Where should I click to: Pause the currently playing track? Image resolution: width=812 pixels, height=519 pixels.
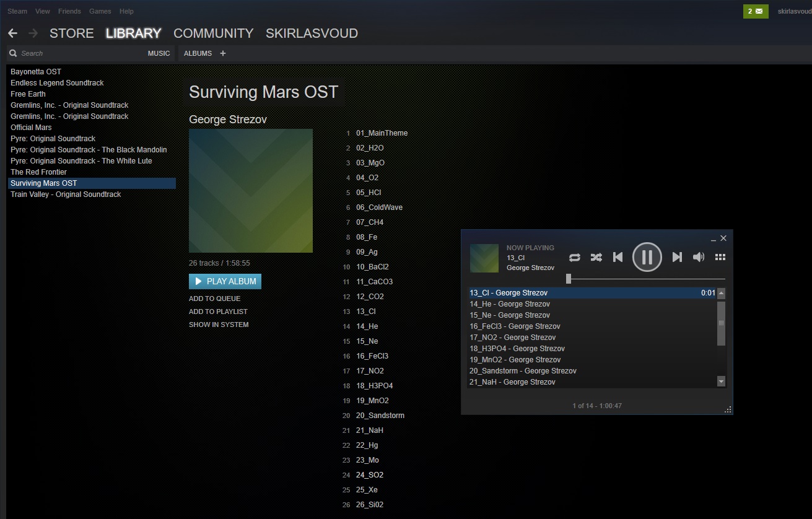(647, 256)
